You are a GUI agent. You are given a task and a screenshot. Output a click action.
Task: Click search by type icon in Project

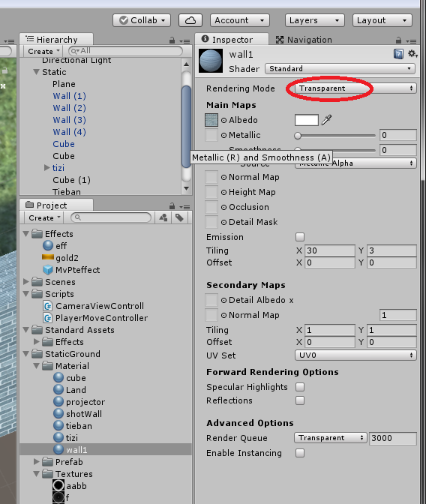coord(163,217)
